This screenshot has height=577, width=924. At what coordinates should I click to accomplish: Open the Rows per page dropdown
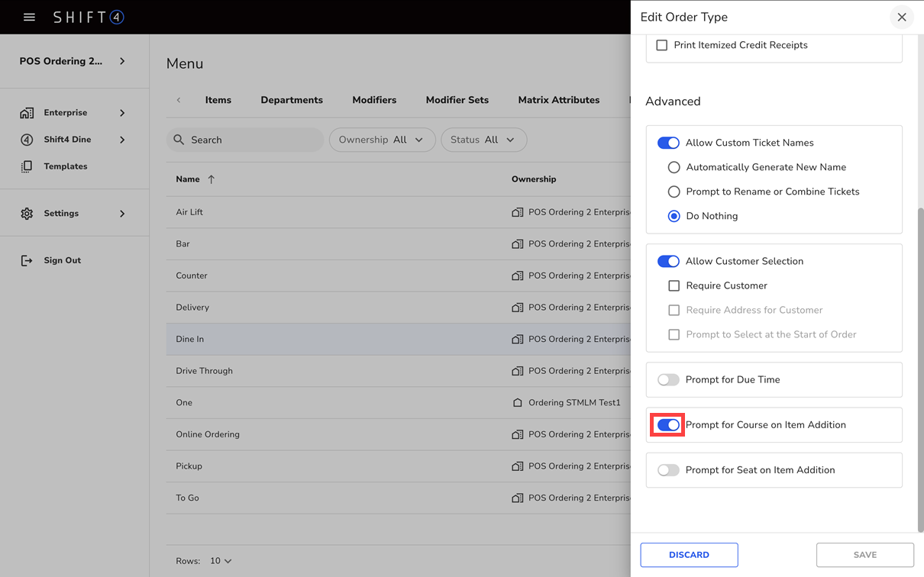click(221, 561)
